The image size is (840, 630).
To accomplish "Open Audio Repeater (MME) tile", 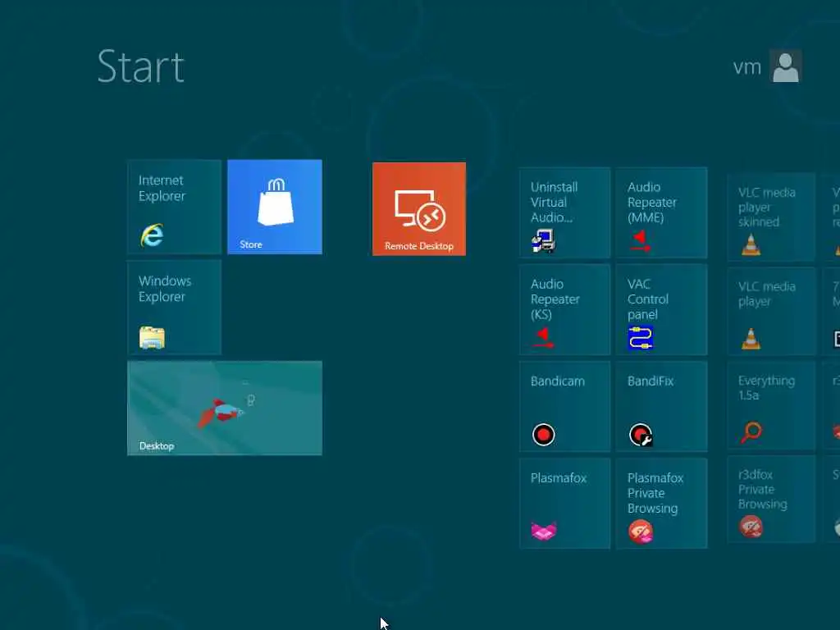I will point(662,212).
